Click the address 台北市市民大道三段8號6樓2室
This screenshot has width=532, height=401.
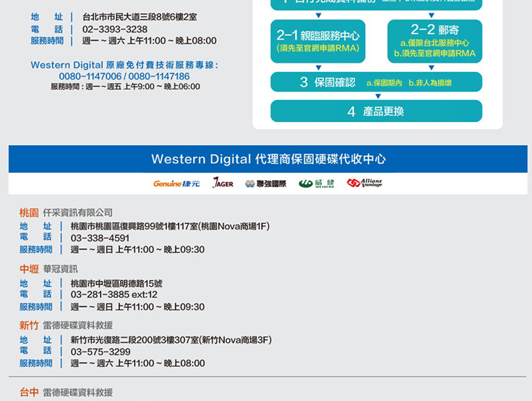[x=140, y=17]
